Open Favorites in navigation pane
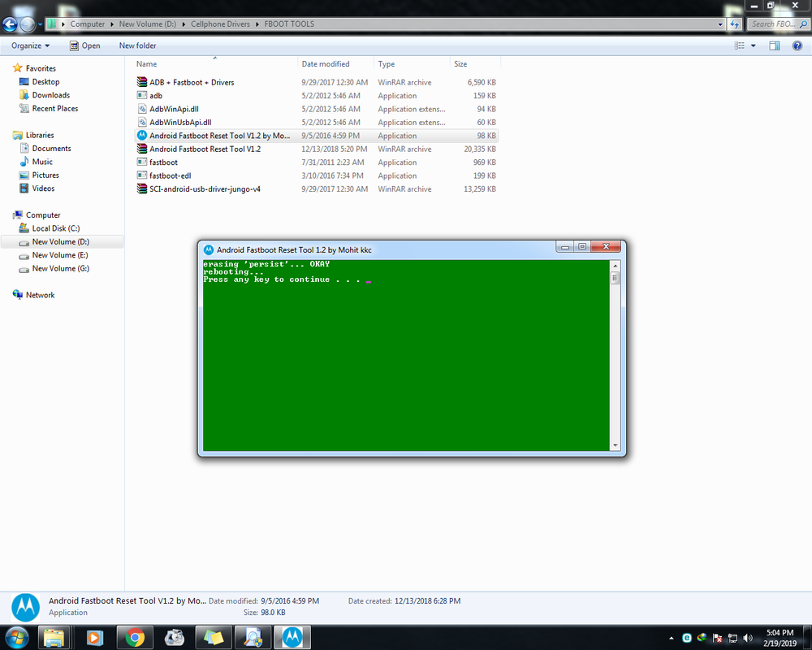812x650 pixels. click(x=41, y=68)
